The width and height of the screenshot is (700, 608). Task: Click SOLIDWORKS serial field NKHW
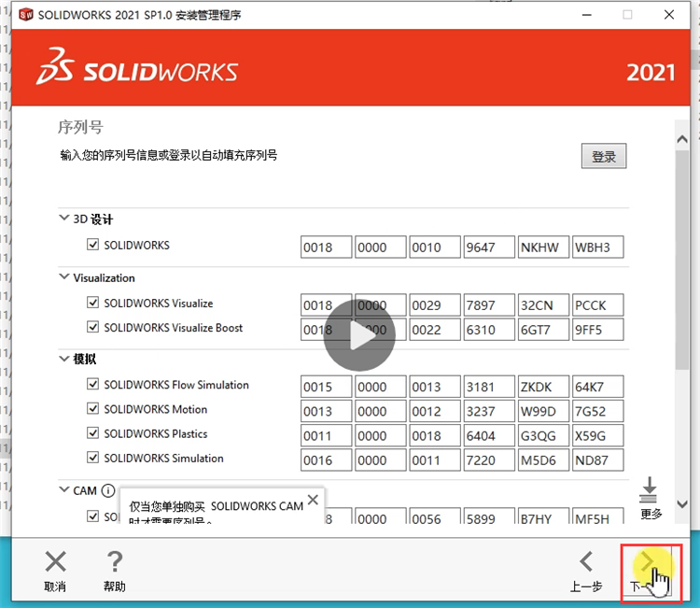click(543, 247)
